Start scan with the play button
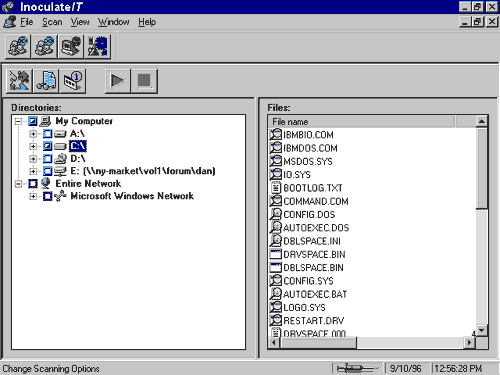This screenshot has width=500, height=375. pos(117,81)
